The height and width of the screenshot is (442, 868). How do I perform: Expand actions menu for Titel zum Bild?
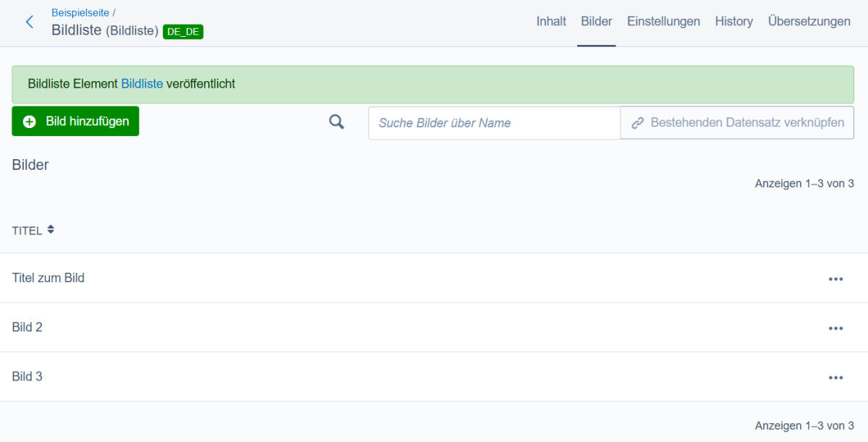point(835,279)
